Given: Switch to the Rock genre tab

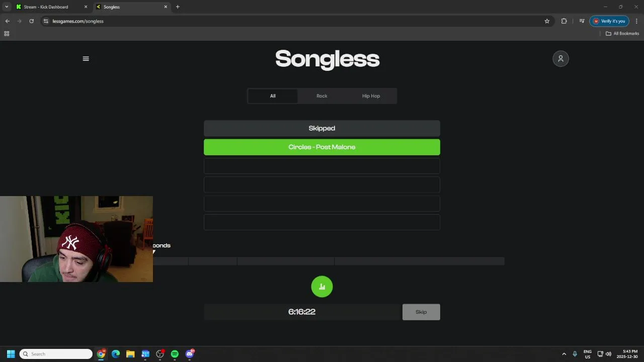Looking at the screenshot, I should point(322,96).
